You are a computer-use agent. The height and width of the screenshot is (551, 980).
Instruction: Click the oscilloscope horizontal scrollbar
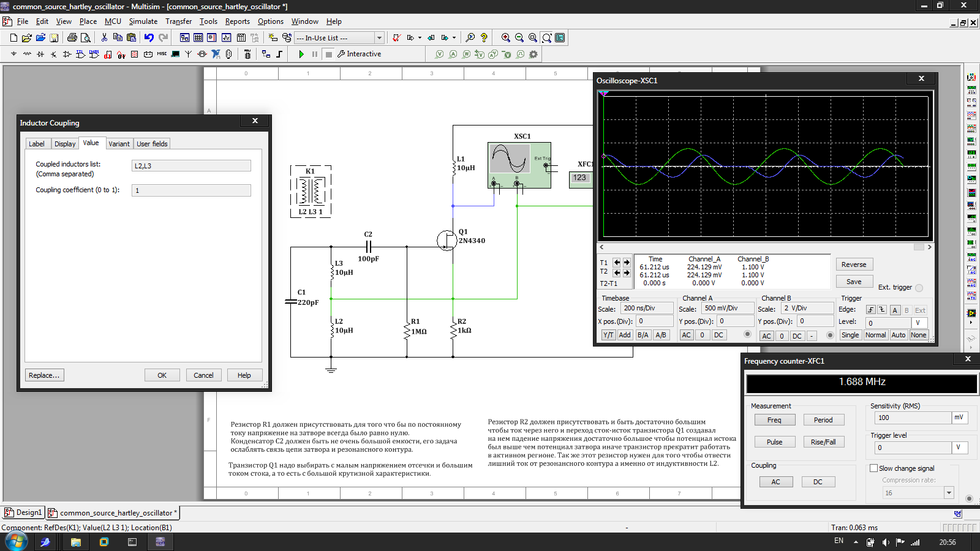pyautogui.click(x=764, y=247)
